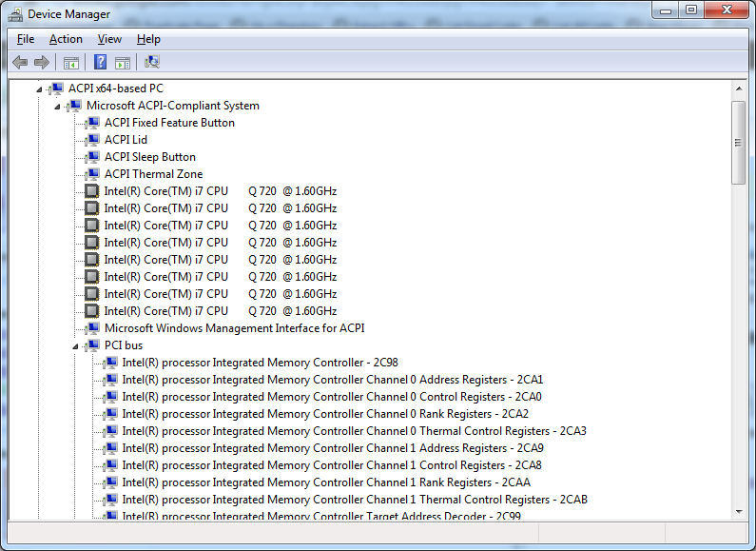This screenshot has height=551, width=756.
Task: Open the File menu
Action: [x=25, y=39]
